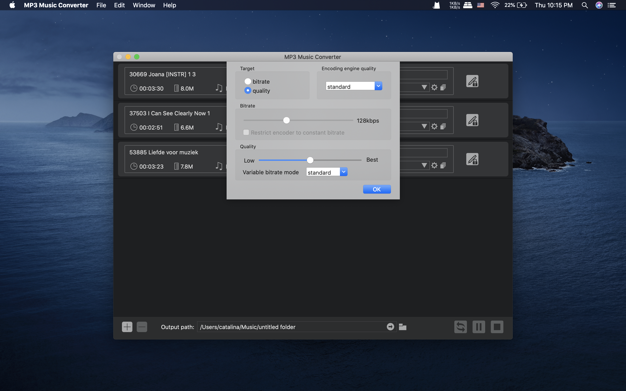Viewport: 626px width, 391px height.
Task: Click music note icon in Liefde voor muziek row
Action: coord(219,166)
